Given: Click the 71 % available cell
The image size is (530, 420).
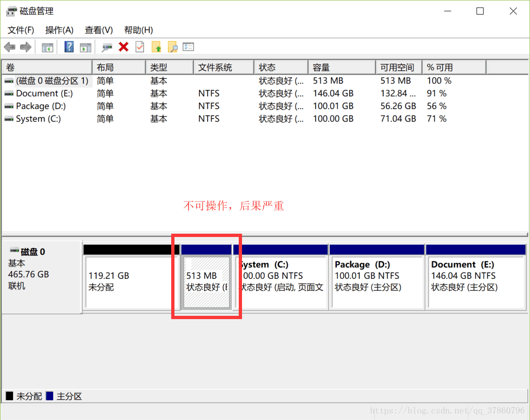Looking at the screenshot, I should [437, 119].
